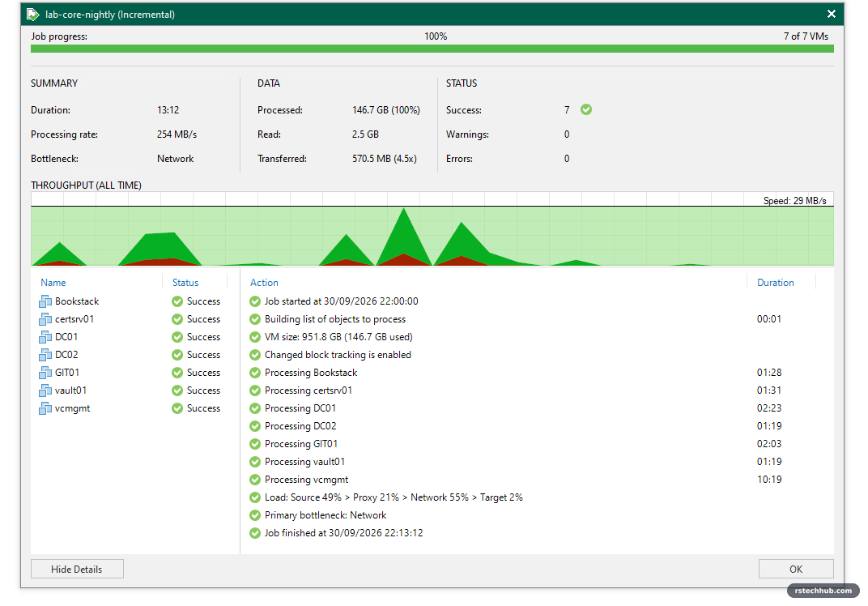Click checkmark icon beside Load statistics entry
This screenshot has height=606, width=868.
[254, 497]
